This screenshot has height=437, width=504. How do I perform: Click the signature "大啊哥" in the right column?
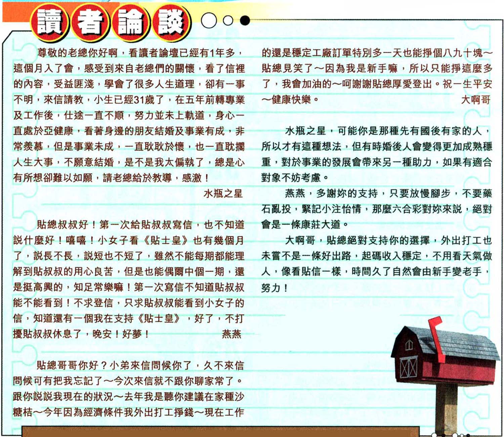pyautogui.click(x=476, y=100)
